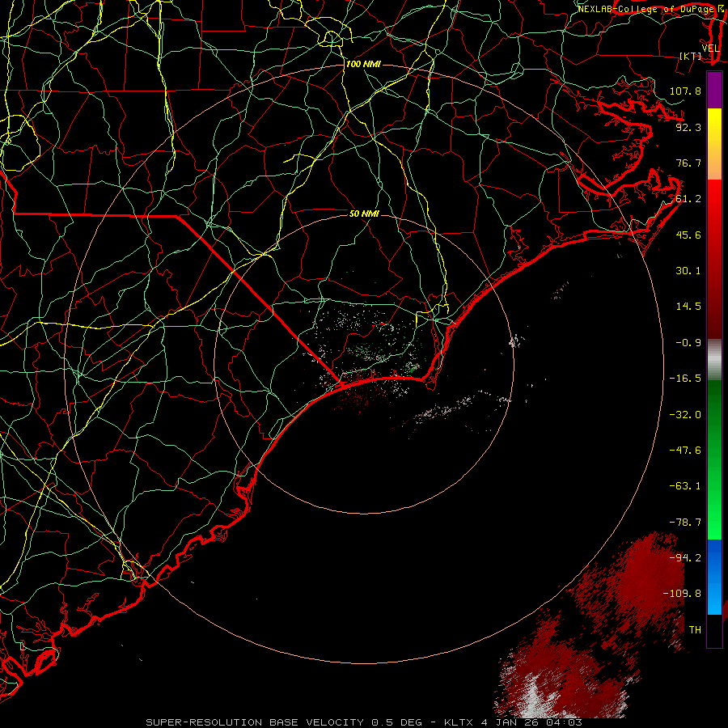Pick the -16.5 legend value
The image size is (728, 728).
tap(685, 379)
